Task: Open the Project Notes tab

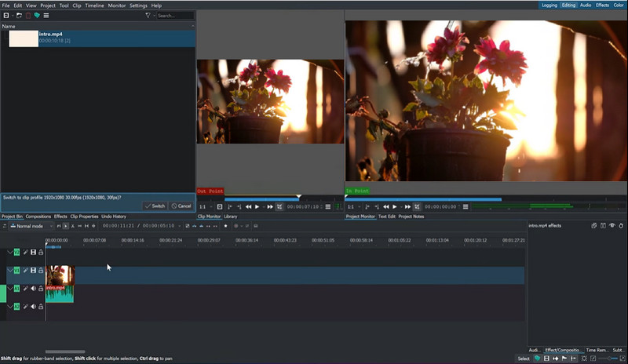Action: click(411, 217)
